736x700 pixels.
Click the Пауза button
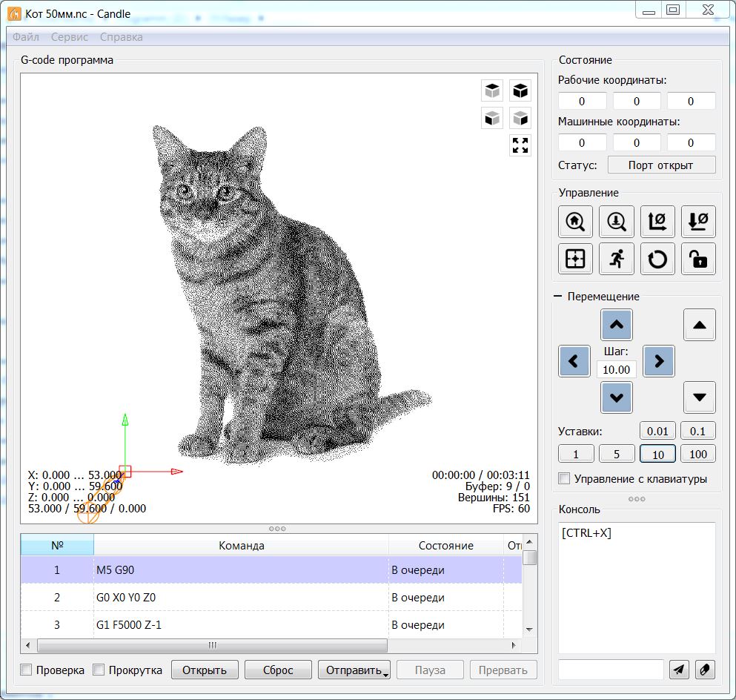pyautogui.click(x=430, y=670)
